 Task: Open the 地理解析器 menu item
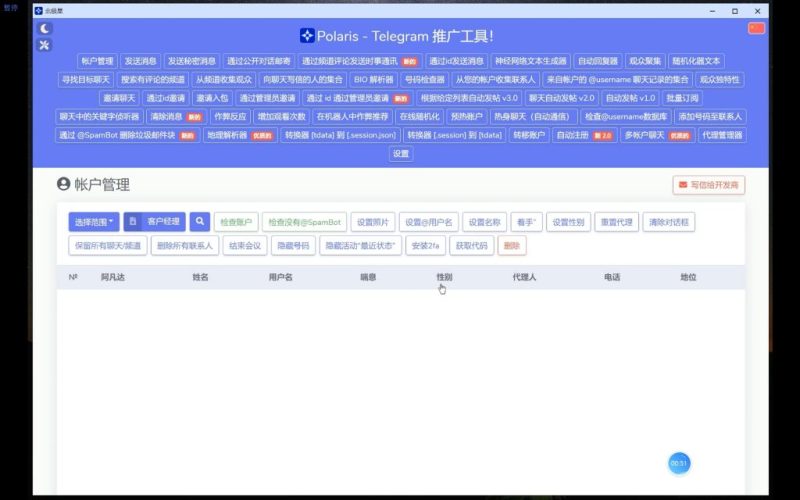pos(240,135)
